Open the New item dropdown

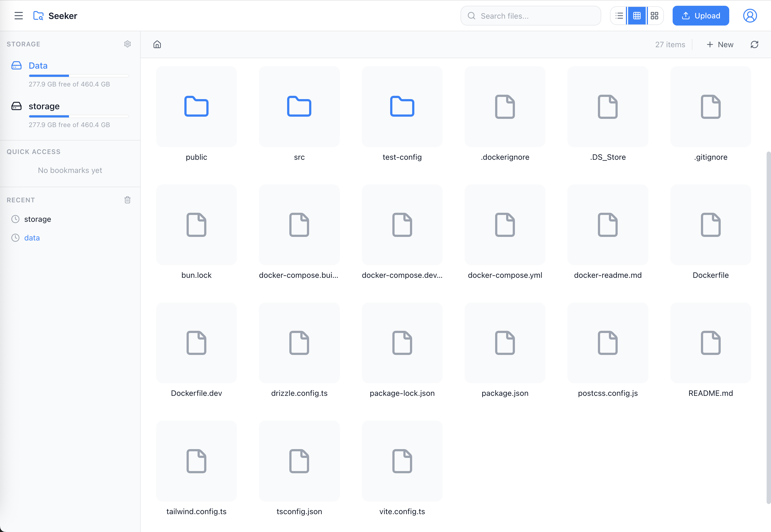pos(720,45)
